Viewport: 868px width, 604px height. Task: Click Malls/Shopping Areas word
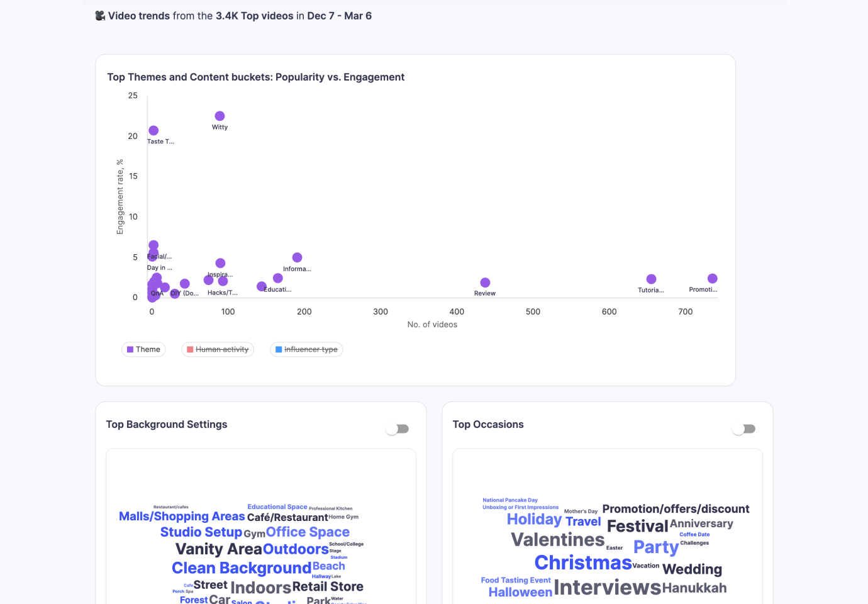(x=182, y=517)
